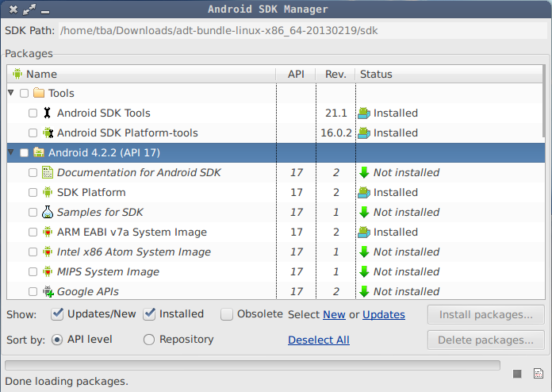The width and height of the screenshot is (552, 392).
Task: Uncheck the Updates/New show filter
Action: (x=57, y=313)
